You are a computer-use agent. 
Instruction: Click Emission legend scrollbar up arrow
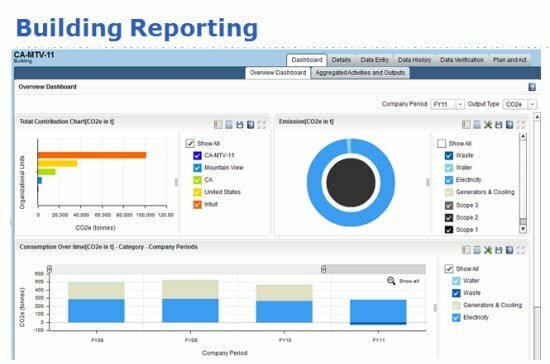coord(523,136)
